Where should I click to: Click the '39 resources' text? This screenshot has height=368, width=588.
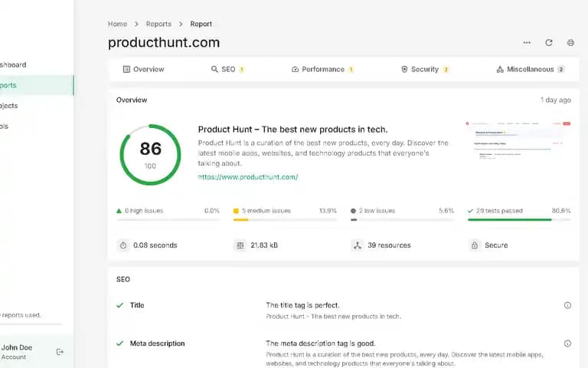coord(389,245)
